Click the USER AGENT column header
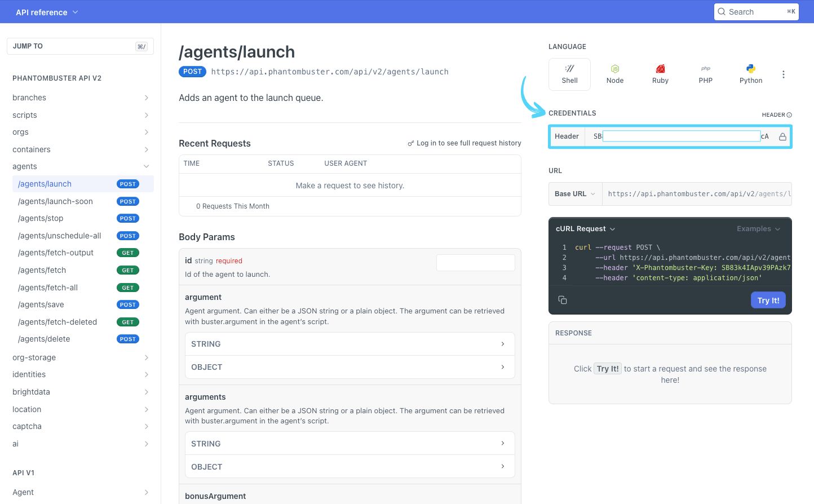Screen dimensions: 814x504 [x=346, y=163]
